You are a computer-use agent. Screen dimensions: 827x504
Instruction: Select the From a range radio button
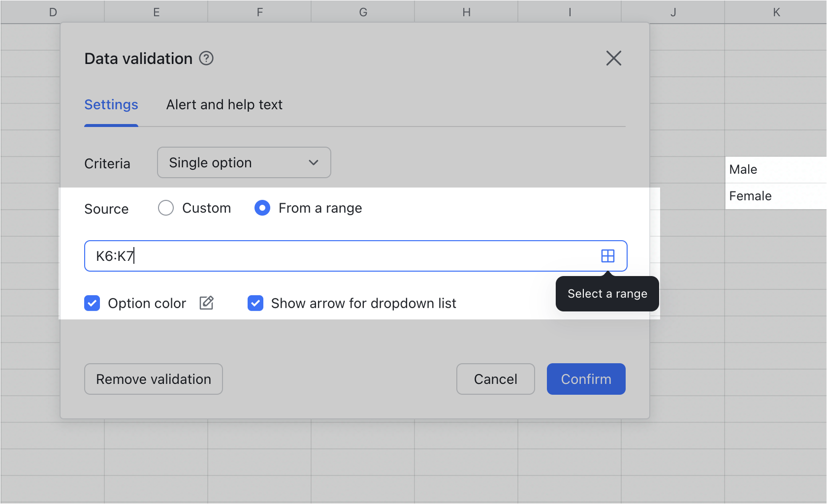(x=262, y=208)
